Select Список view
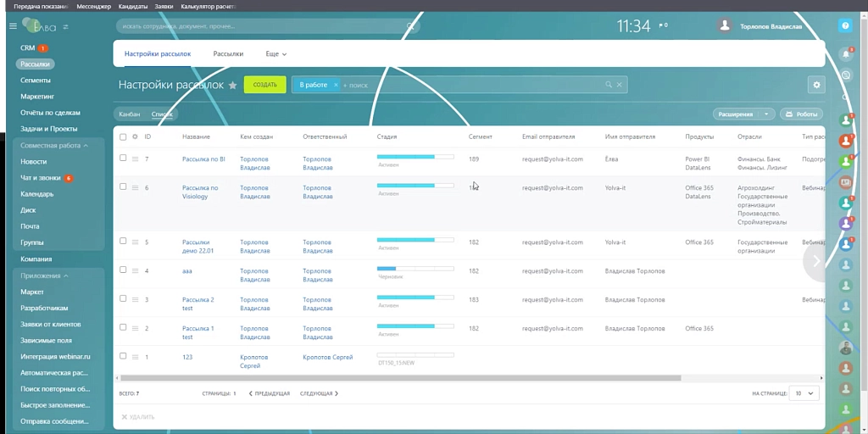The width and height of the screenshot is (868, 434). [x=162, y=114]
